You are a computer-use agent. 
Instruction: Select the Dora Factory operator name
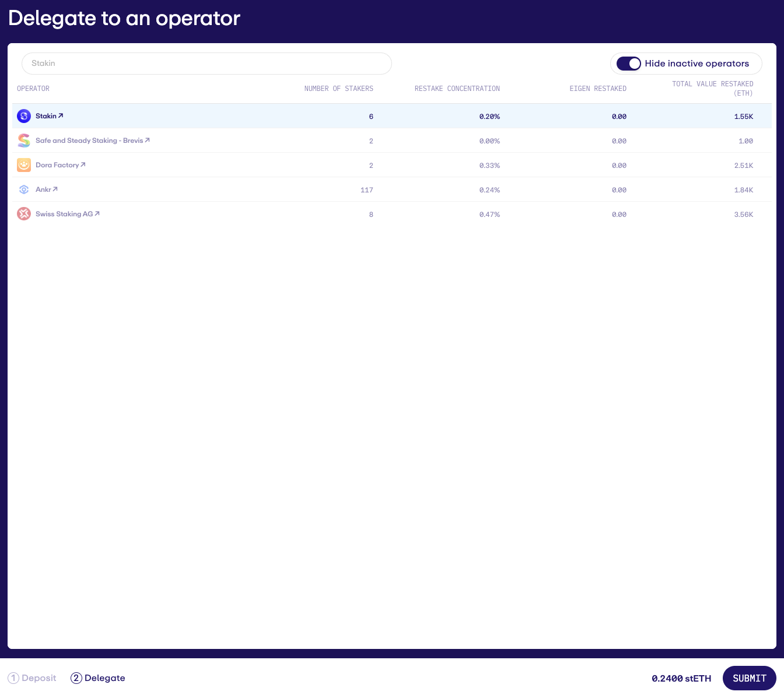pyautogui.click(x=57, y=165)
